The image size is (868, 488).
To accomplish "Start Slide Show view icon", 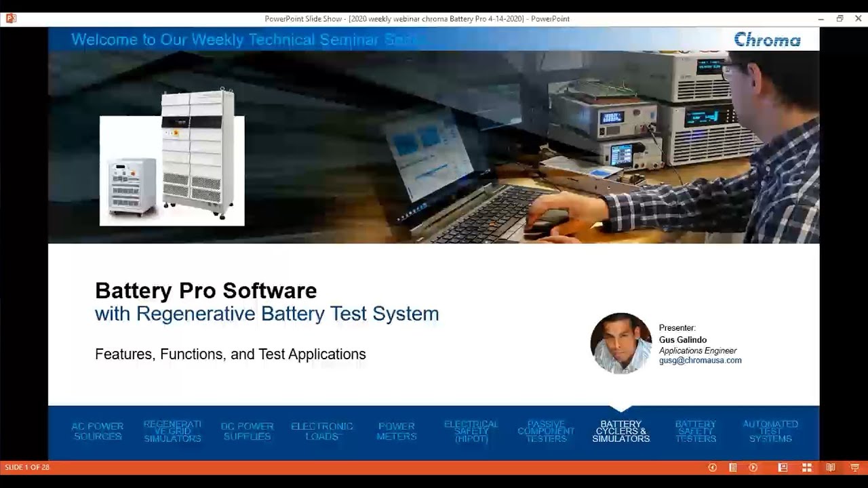I will click(854, 468).
